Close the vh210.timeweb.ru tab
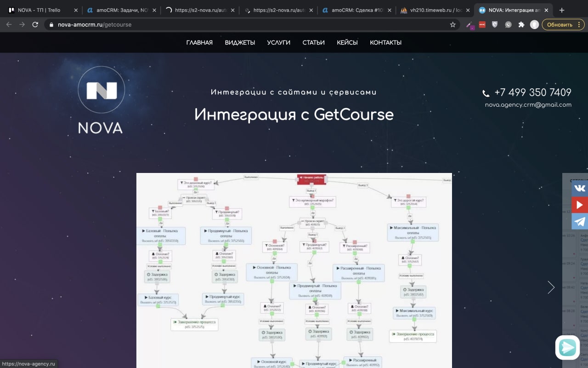This screenshot has height=368, width=588. [x=468, y=10]
